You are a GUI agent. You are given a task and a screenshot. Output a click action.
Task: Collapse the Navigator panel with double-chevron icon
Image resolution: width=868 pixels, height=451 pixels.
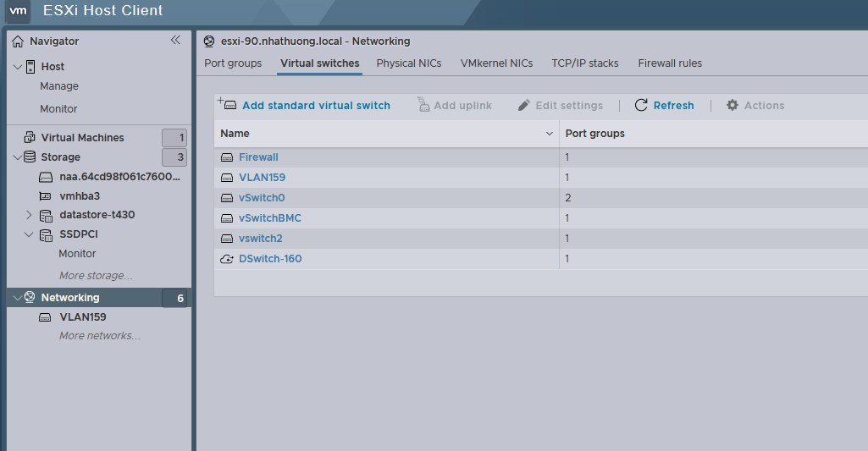[175, 40]
